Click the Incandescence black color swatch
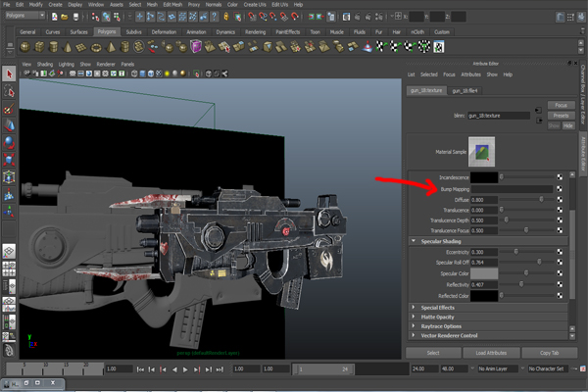Screen dimensions: 588x392 484,177
